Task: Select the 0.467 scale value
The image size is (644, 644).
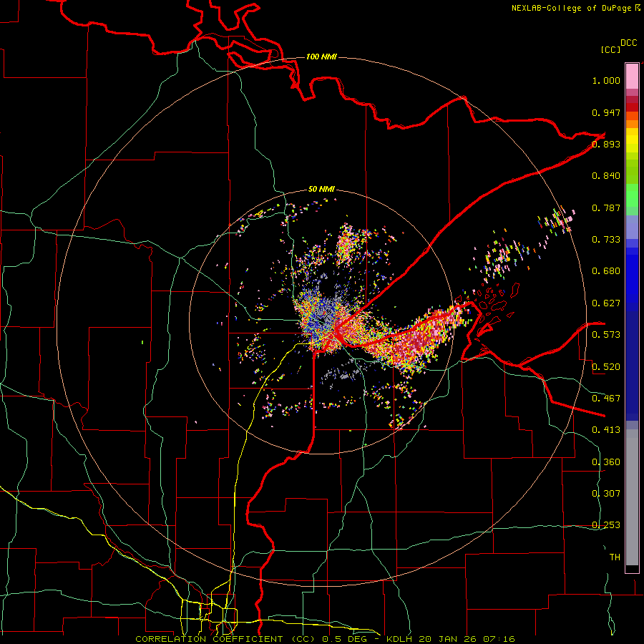Action: point(606,398)
